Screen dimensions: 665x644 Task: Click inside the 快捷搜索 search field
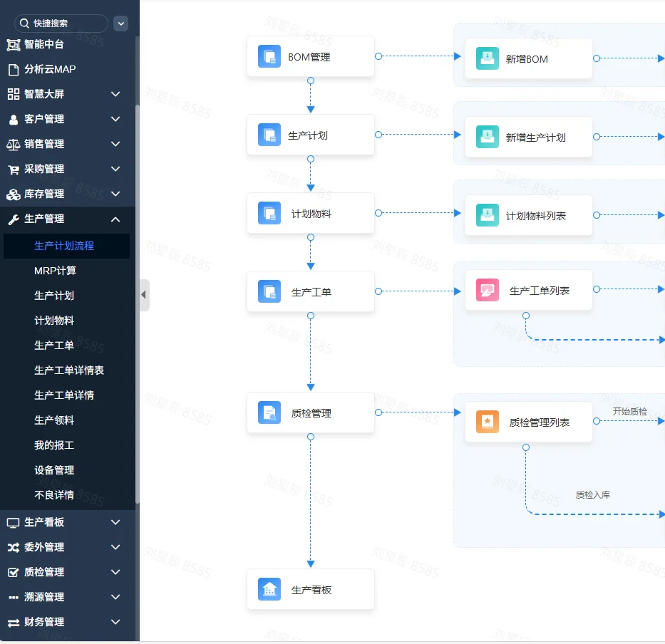coord(64,23)
